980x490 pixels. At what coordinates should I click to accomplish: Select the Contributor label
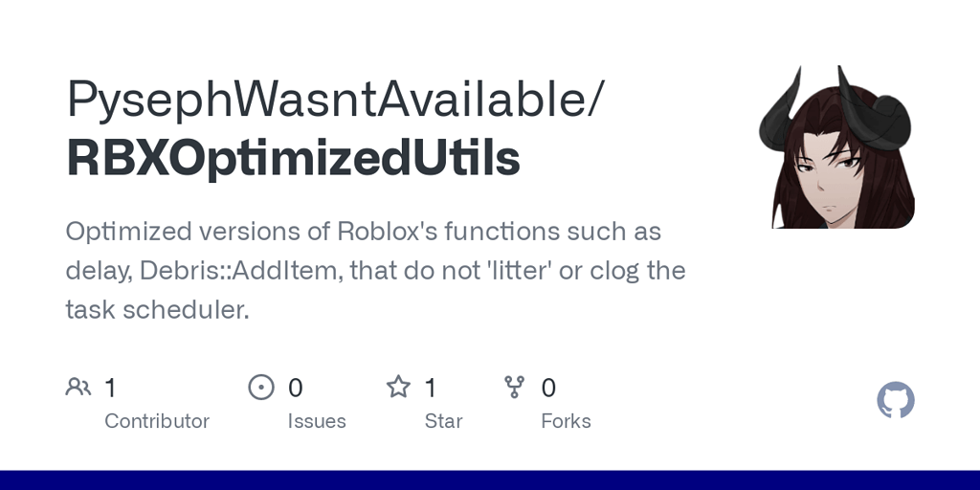(x=157, y=421)
